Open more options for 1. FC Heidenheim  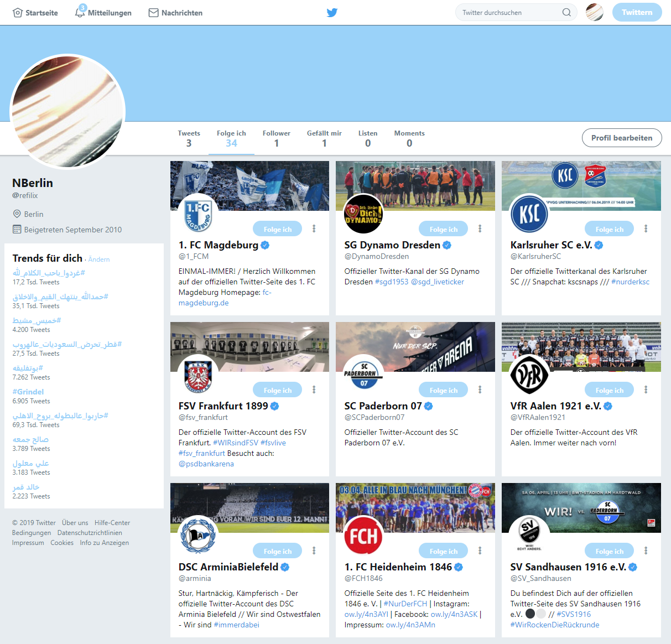point(480,550)
